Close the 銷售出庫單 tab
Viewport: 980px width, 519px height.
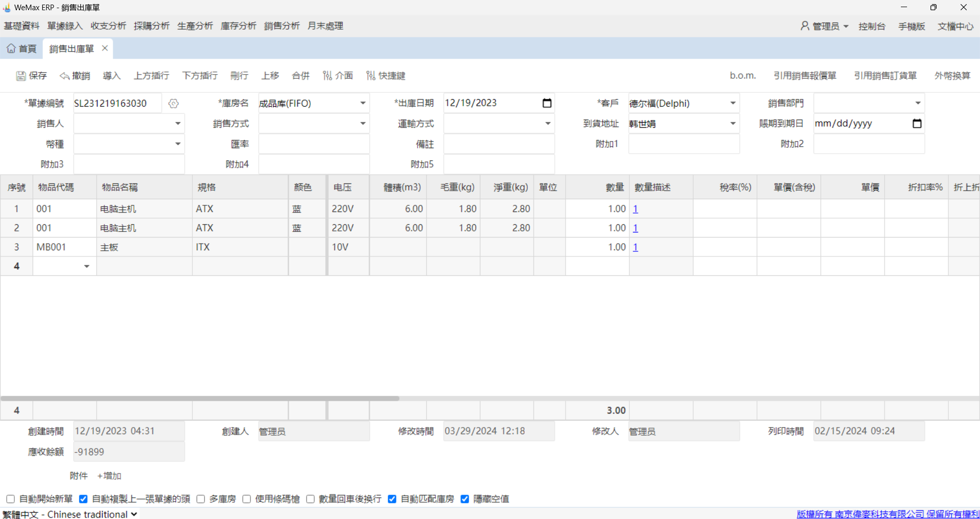(105, 48)
